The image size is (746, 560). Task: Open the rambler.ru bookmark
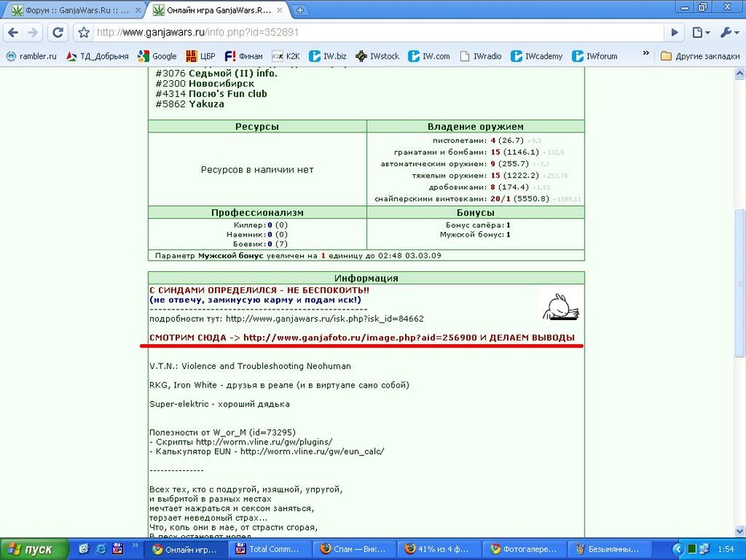[x=31, y=56]
